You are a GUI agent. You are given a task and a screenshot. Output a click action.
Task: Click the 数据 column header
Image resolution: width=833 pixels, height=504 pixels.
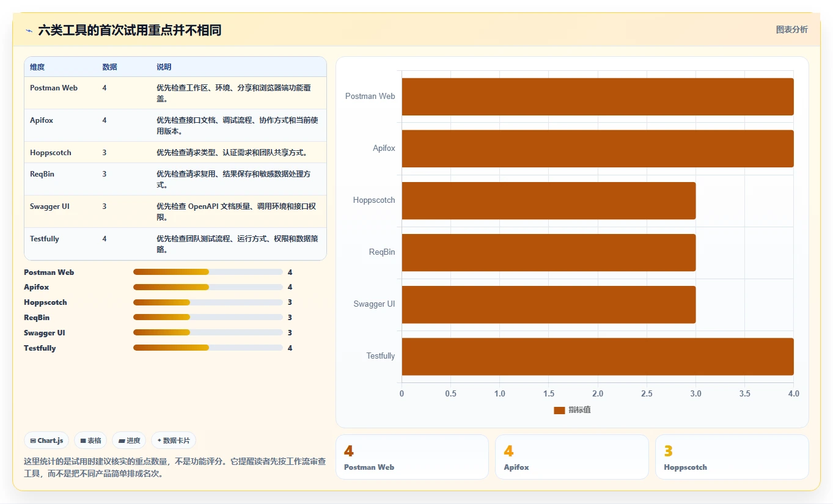pyautogui.click(x=109, y=67)
